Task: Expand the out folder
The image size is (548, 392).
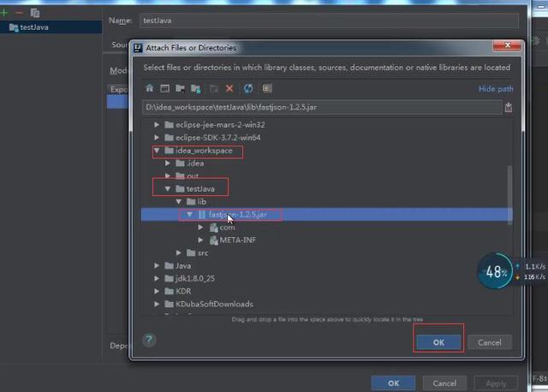Action: coord(168,175)
